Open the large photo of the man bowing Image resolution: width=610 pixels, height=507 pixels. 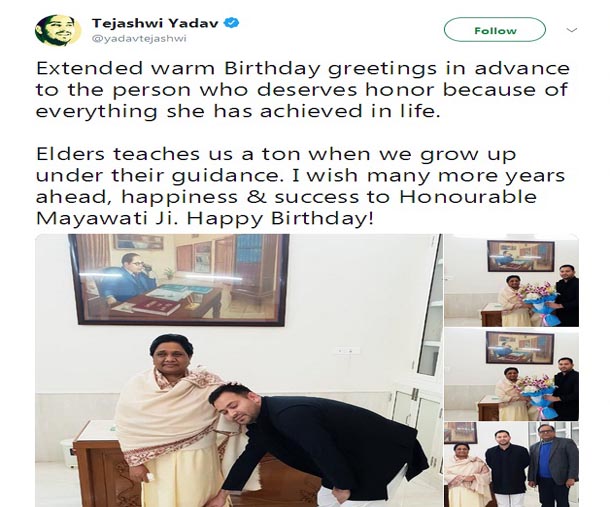tap(238, 370)
